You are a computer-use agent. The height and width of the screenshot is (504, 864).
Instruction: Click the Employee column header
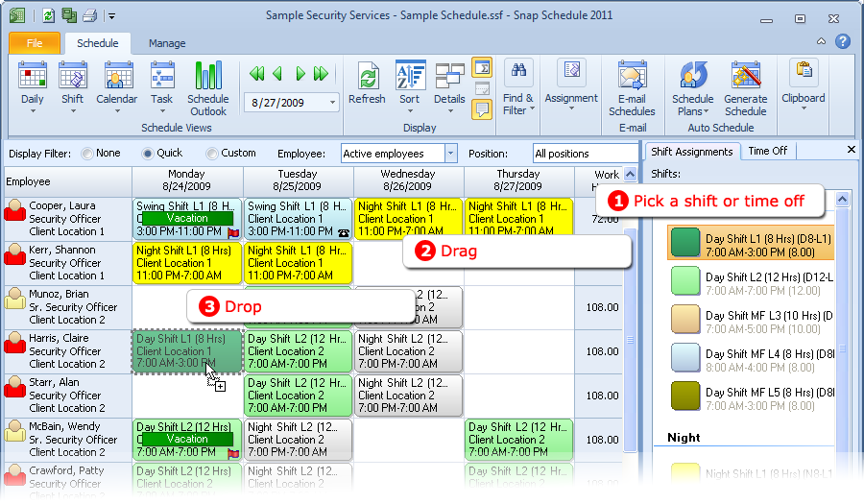coord(68,181)
